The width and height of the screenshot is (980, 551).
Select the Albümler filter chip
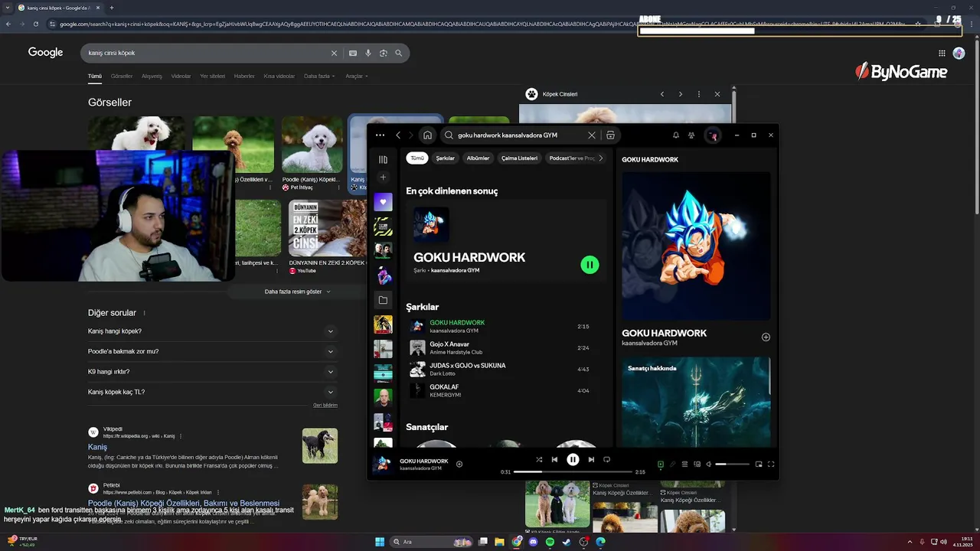tap(478, 158)
